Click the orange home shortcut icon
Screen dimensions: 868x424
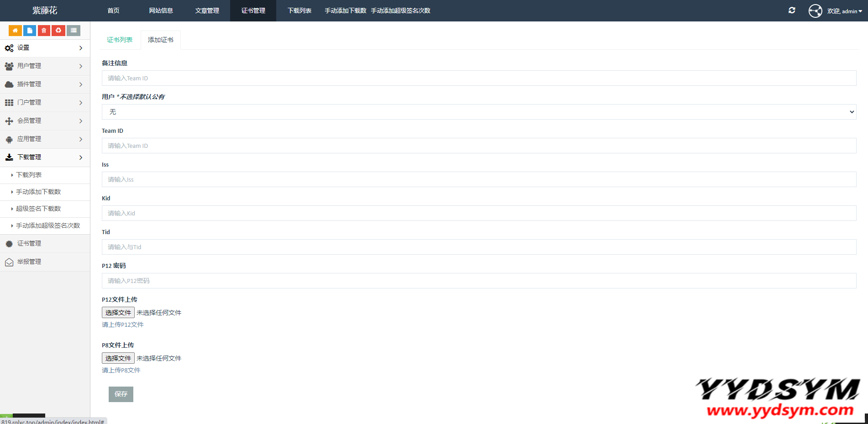(15, 31)
